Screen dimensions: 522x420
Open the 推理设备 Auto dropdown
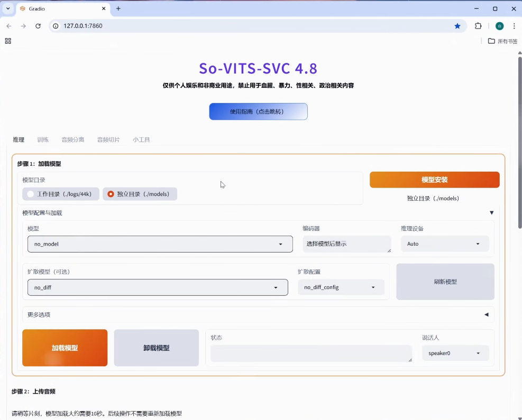point(445,244)
